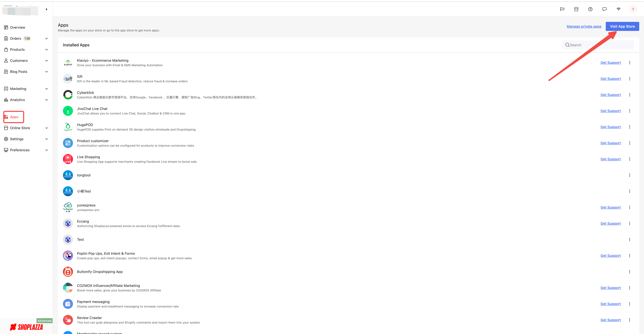Open the chat message icon in top bar
Image resolution: width=644 pixels, height=334 pixels.
(604, 9)
